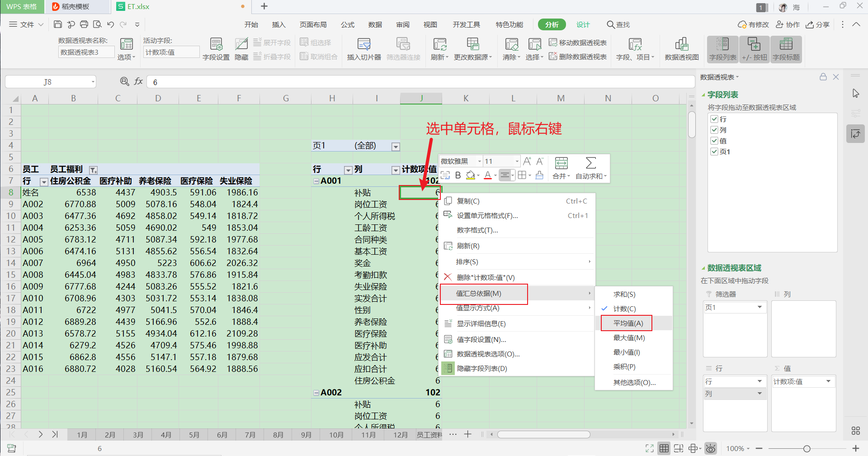Click increase font size icon in mini toolbar

tap(527, 161)
